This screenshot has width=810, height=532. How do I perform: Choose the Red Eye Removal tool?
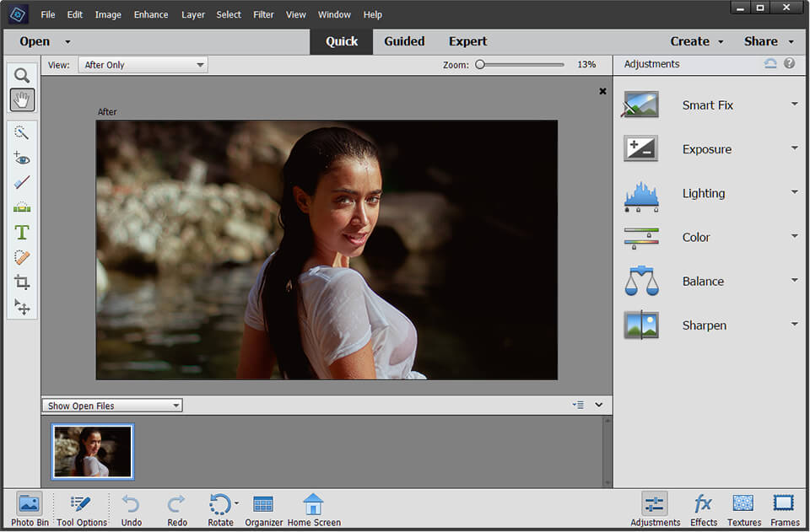tap(22, 158)
